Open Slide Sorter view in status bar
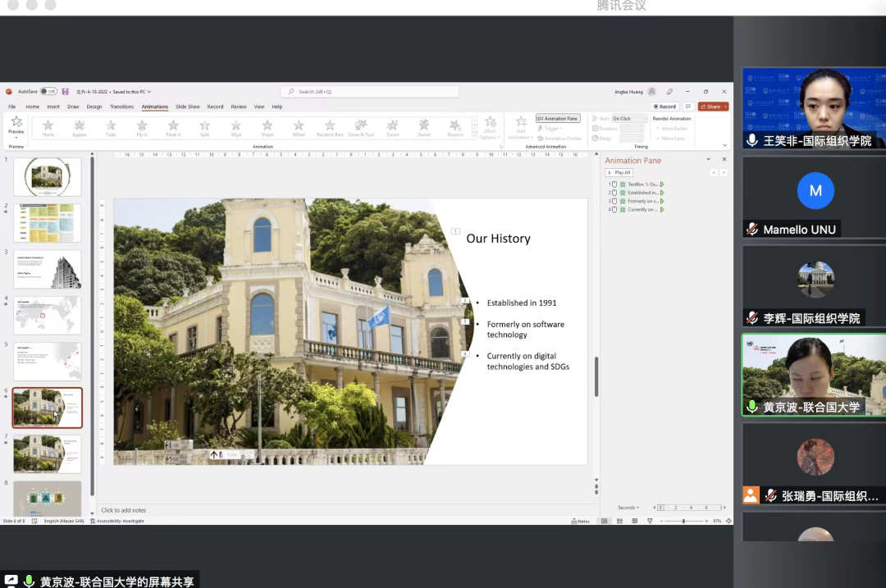Image resolution: width=886 pixels, height=588 pixels. click(x=616, y=521)
